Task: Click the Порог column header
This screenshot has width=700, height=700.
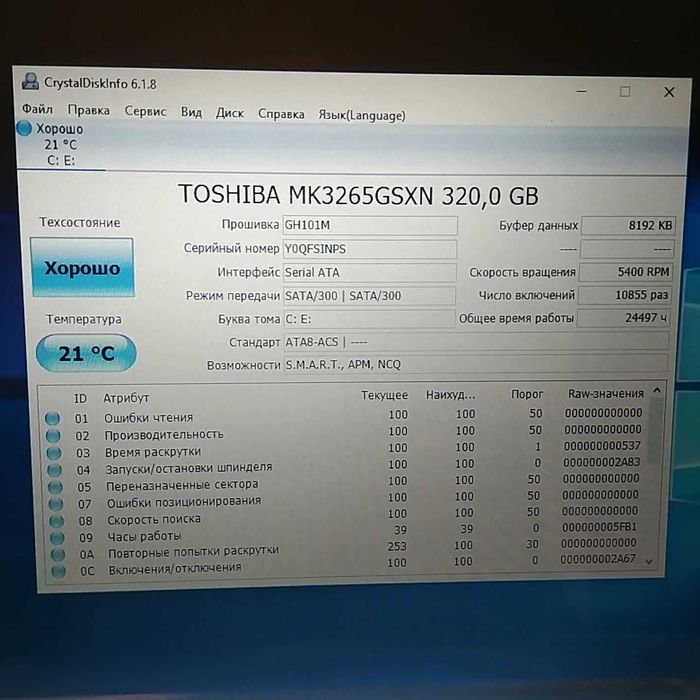Action: tap(527, 394)
